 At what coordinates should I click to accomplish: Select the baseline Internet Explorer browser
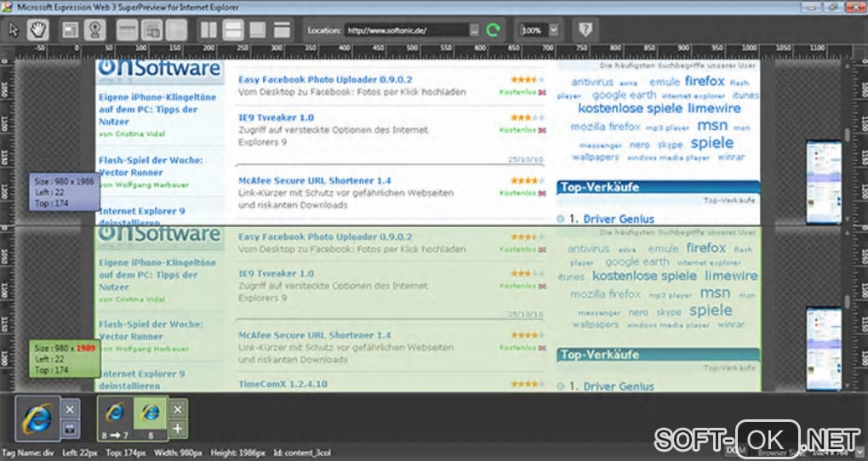click(x=37, y=418)
